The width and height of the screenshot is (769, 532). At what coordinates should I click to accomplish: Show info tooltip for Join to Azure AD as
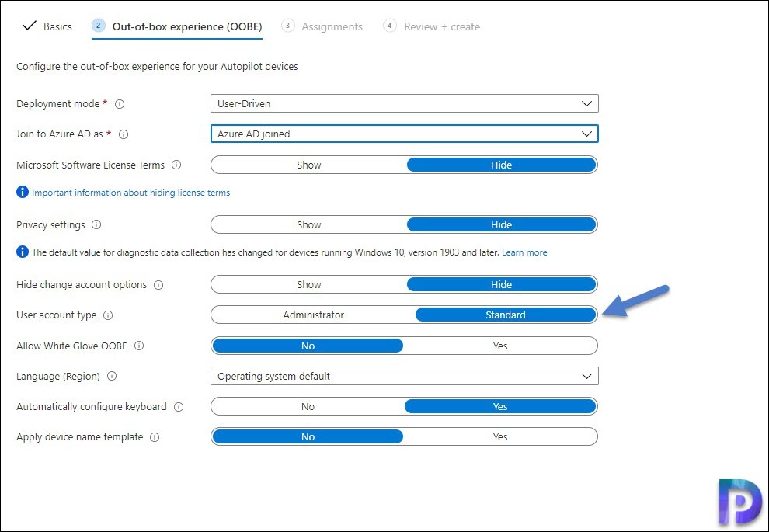(x=124, y=134)
